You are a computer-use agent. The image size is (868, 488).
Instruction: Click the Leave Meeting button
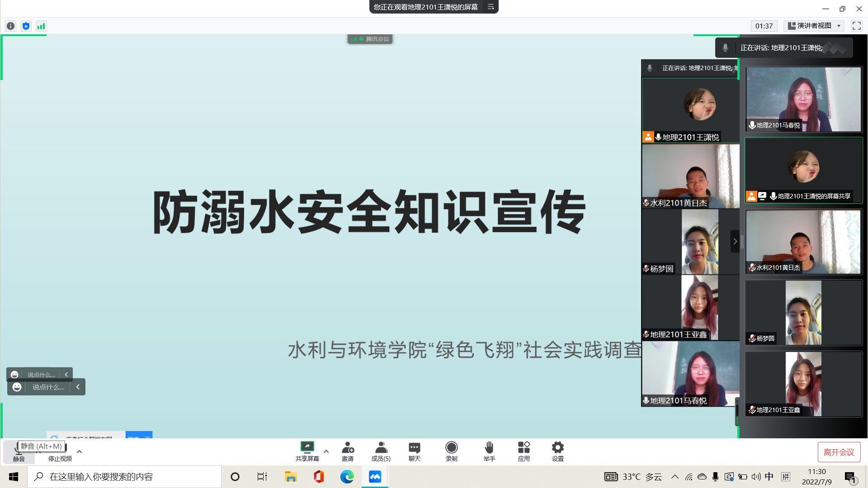839,452
